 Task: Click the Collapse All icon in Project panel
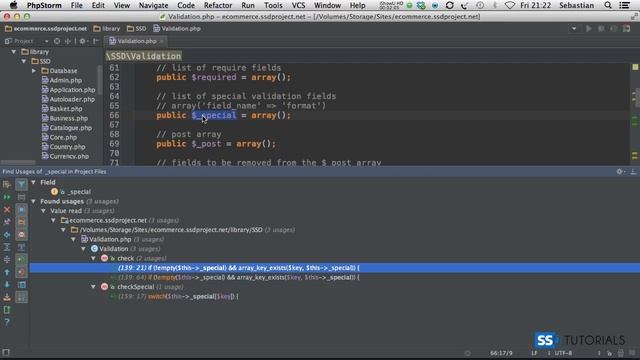pyautogui.click(x=68, y=41)
